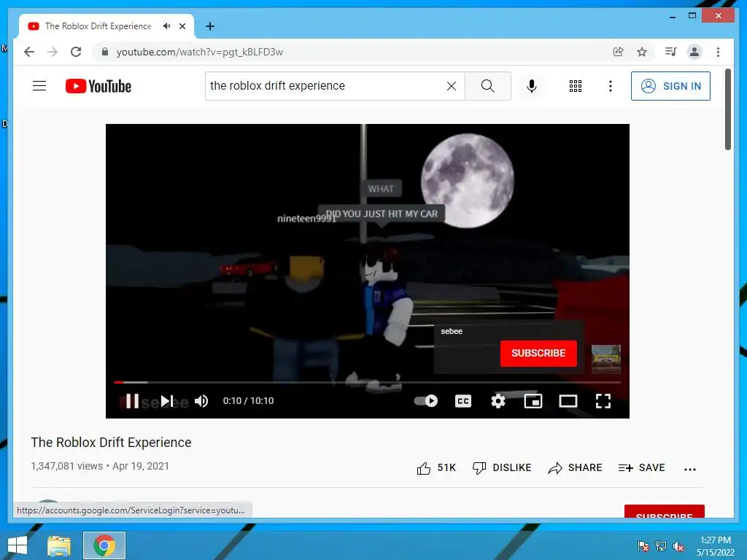The width and height of the screenshot is (747, 560).
Task: Like the video (51K)
Action: pos(436,468)
